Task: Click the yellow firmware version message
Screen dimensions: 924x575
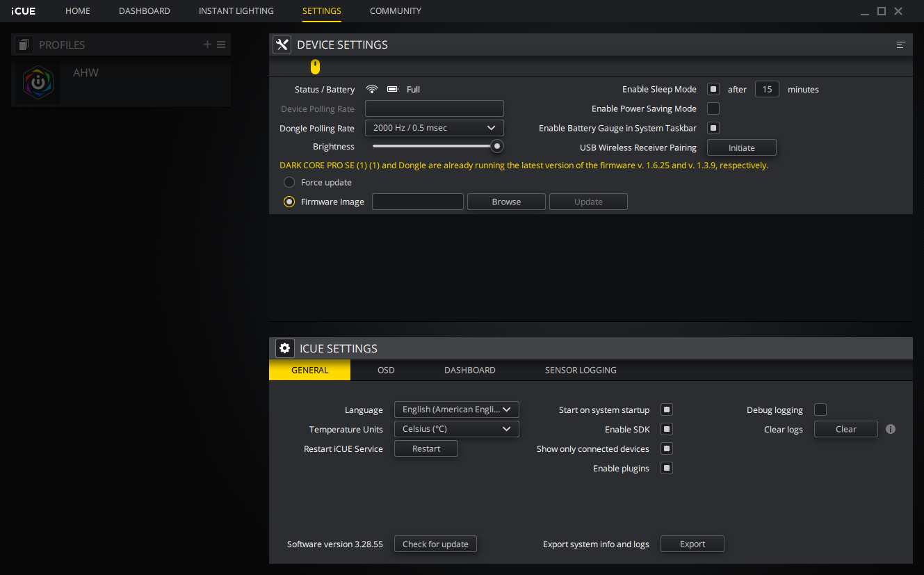Action: 524,165
